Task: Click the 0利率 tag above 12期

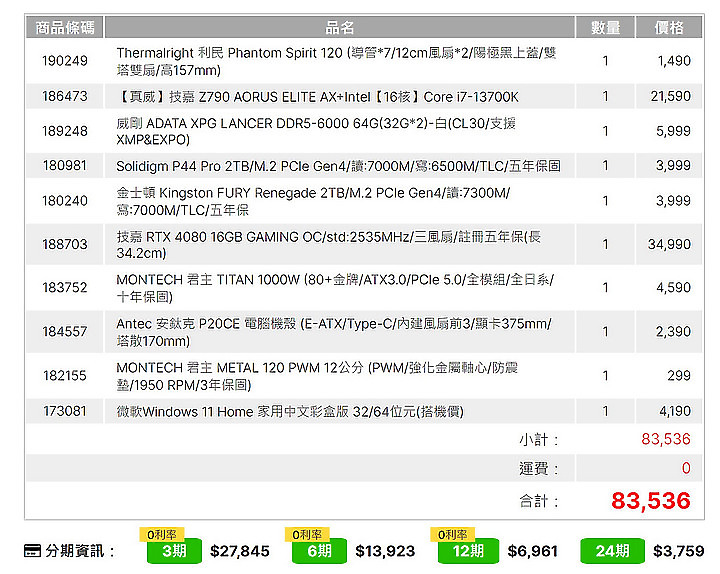Action: pyautogui.click(x=453, y=535)
